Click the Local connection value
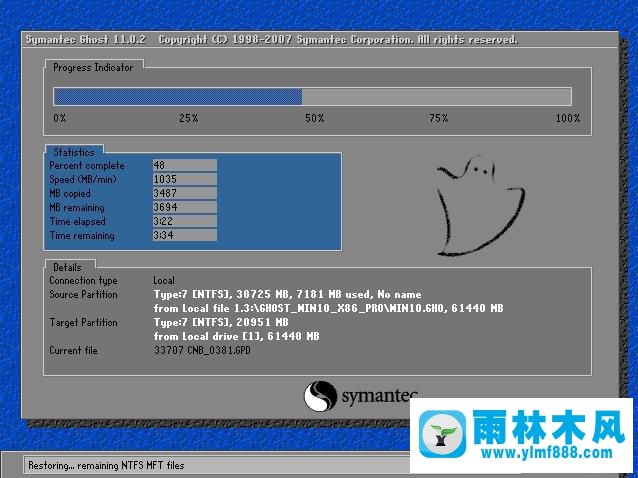 click(x=164, y=280)
